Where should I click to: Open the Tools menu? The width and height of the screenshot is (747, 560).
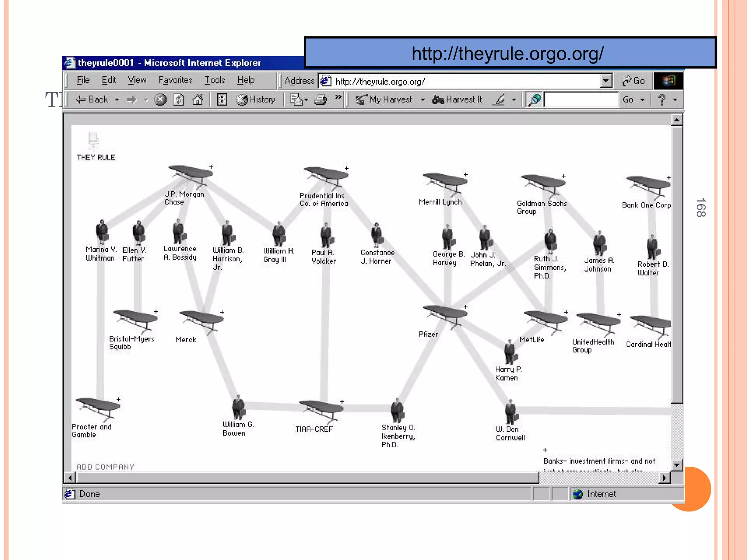pos(214,80)
